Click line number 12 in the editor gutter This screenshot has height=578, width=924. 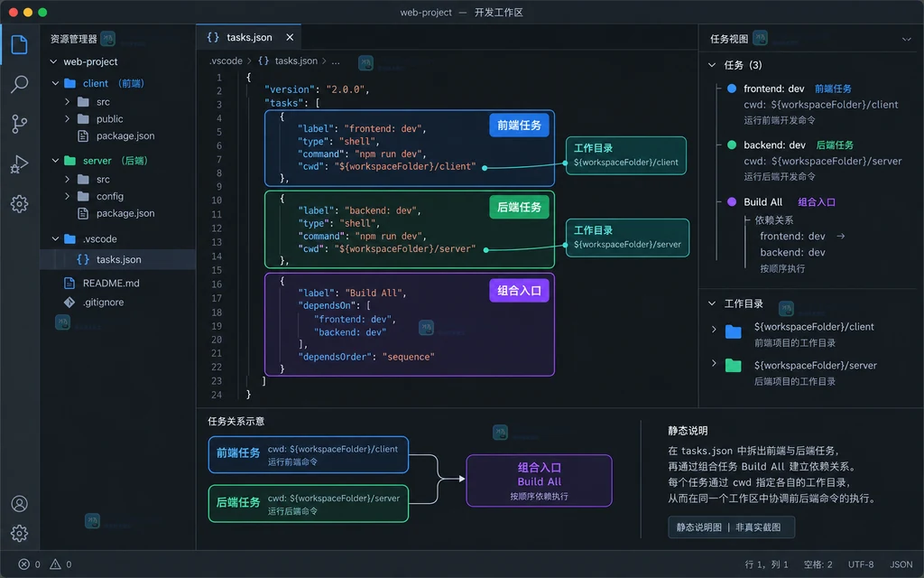click(x=217, y=228)
